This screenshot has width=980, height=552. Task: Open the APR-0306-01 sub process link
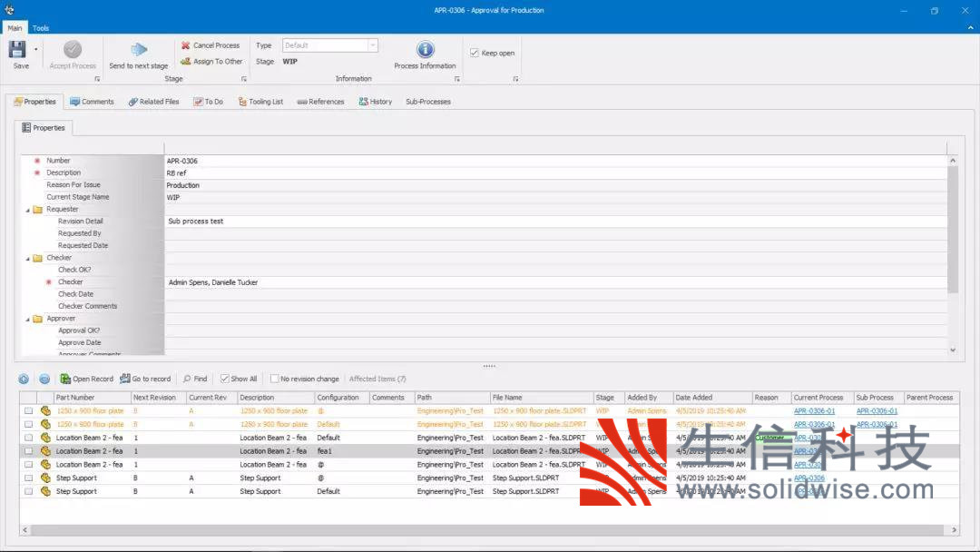tap(877, 411)
